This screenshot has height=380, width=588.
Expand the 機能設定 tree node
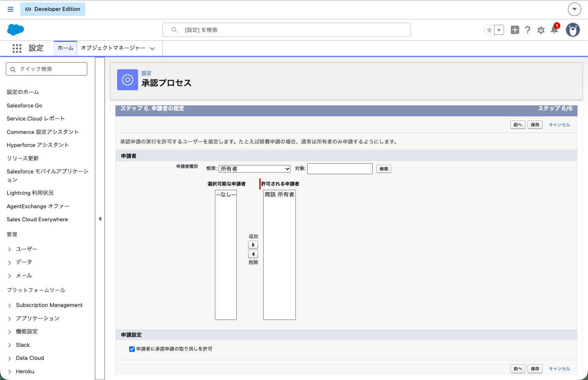coord(9,332)
